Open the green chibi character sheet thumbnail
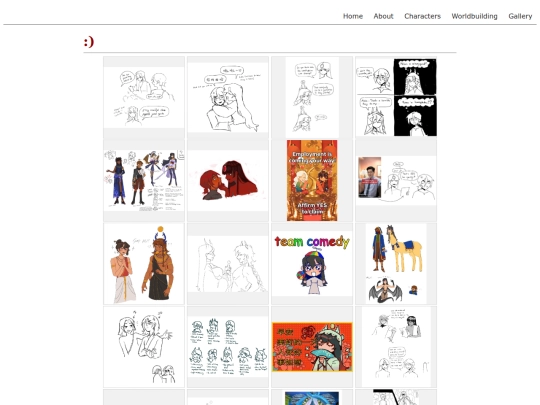The image size is (540, 405). pos(228,347)
